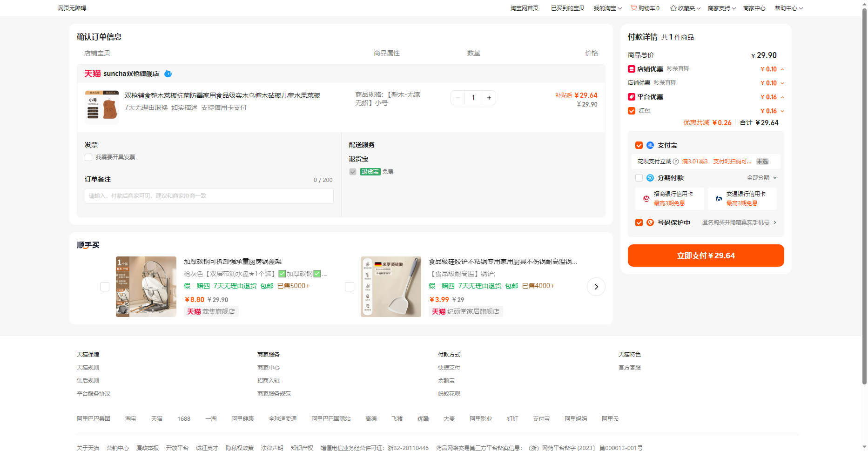This screenshot has height=451, width=868.
Task: Click the Tmall badge of 蔻集旗舰店
Action: (194, 311)
